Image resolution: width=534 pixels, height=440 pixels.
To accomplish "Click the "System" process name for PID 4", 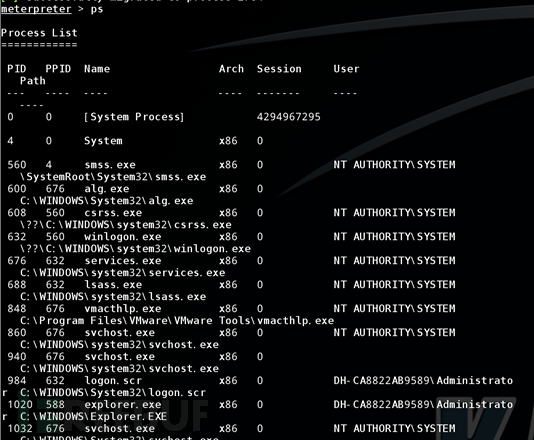I will [x=103, y=141].
